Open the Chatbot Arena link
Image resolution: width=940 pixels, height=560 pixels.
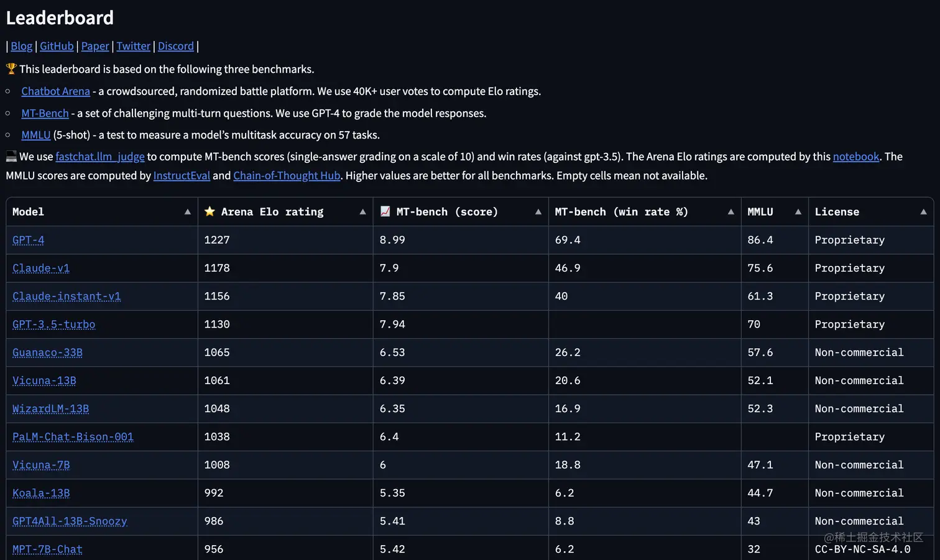56,91
